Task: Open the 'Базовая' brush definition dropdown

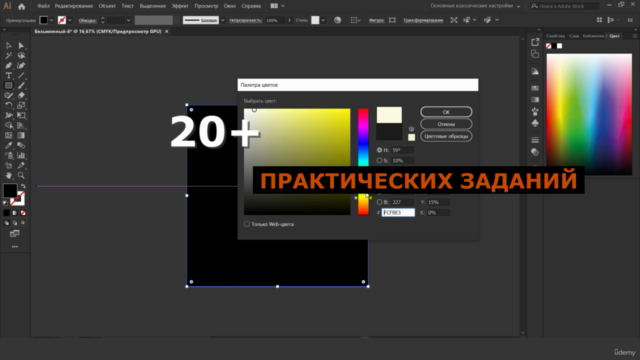Action: click(222, 20)
